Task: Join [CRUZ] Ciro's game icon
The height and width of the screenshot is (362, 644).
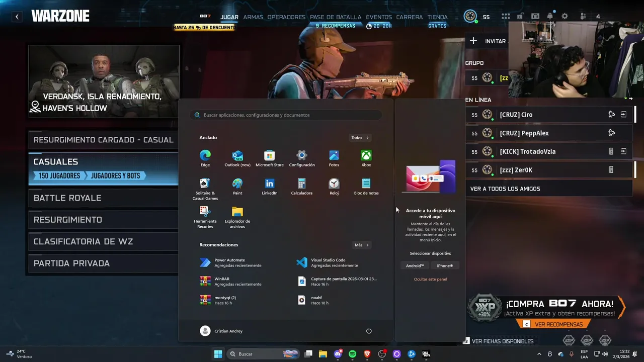Action: [x=623, y=115]
